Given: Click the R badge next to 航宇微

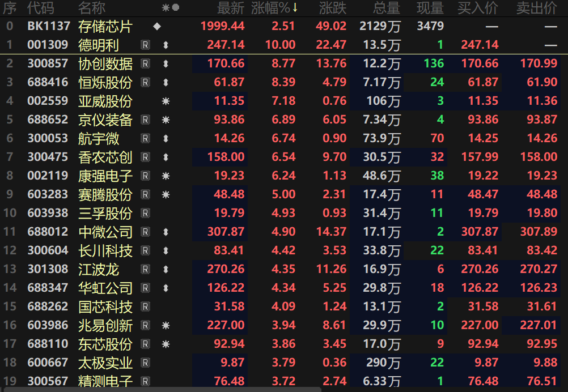Looking at the screenshot, I should [x=145, y=138].
